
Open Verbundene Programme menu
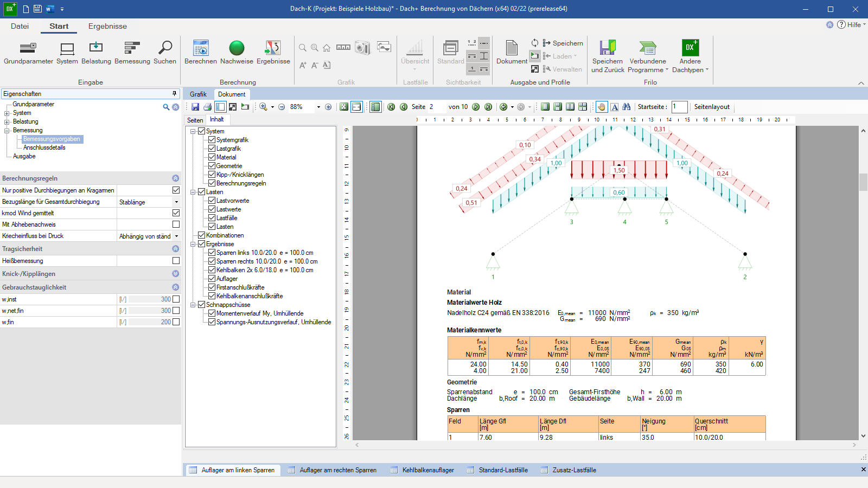pos(648,56)
